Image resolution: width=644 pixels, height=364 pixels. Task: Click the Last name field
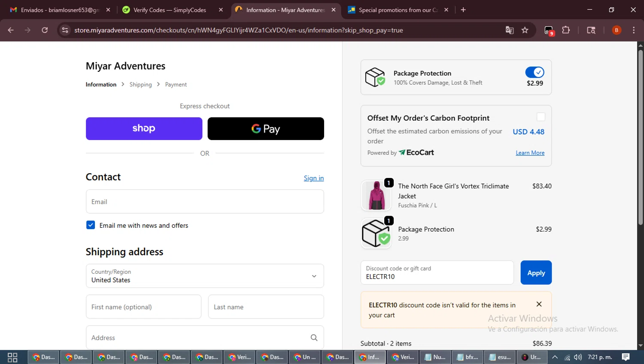[x=266, y=307]
